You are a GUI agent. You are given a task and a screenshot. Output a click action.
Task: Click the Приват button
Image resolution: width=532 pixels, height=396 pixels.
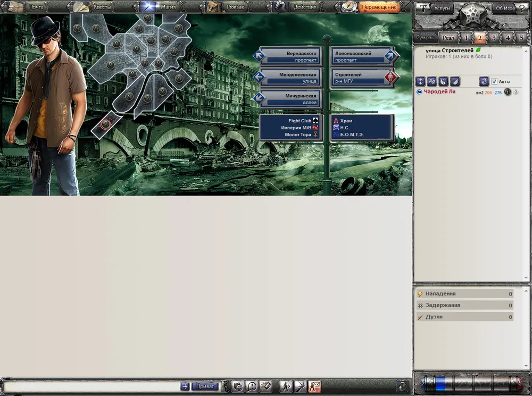[x=205, y=386]
